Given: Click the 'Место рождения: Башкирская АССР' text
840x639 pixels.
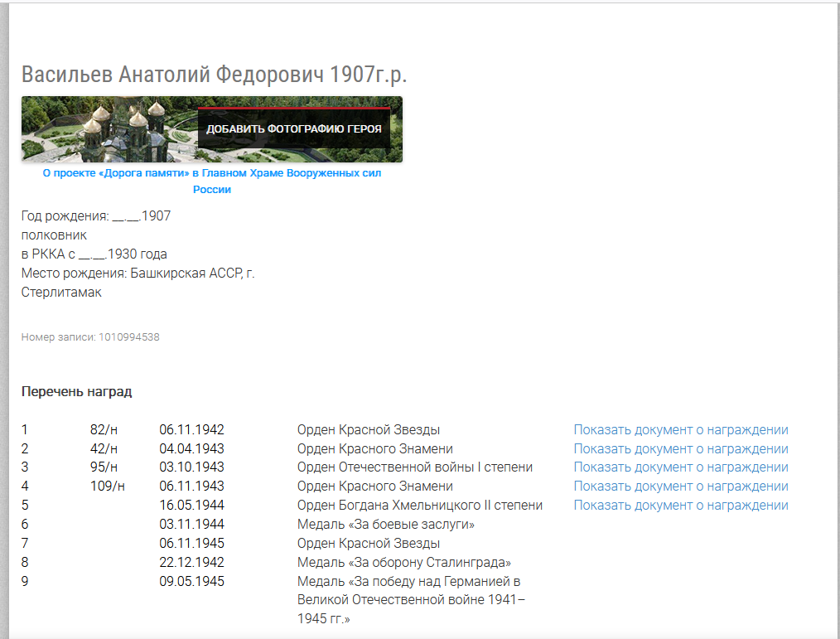Looking at the screenshot, I should (138, 274).
